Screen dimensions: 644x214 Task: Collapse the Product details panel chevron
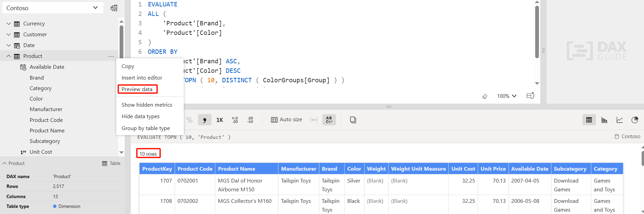coord(4,163)
